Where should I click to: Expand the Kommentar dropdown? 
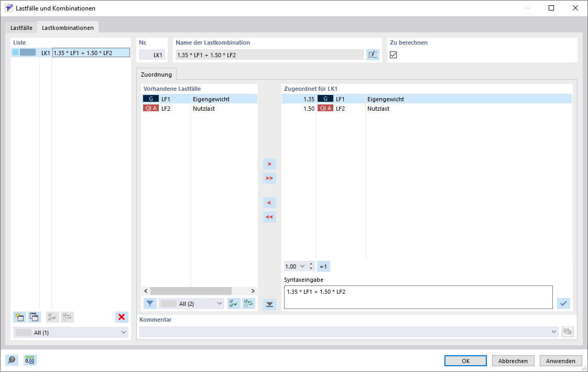554,332
